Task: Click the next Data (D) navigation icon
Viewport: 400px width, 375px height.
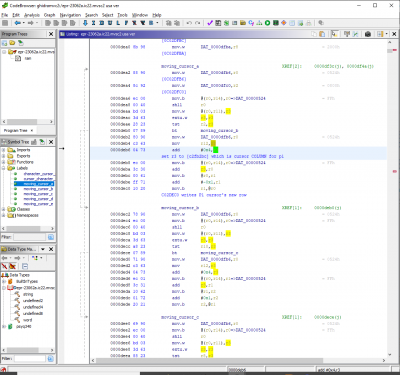Action: point(102,23)
